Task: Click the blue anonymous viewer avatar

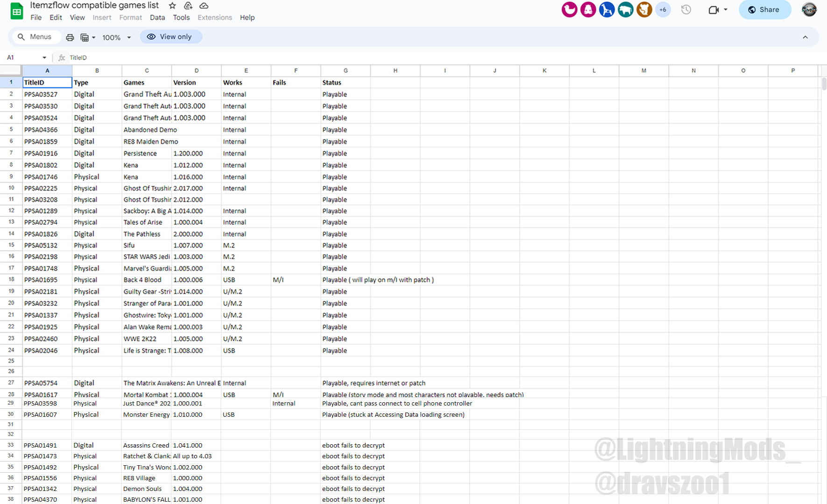Action: pos(607,9)
